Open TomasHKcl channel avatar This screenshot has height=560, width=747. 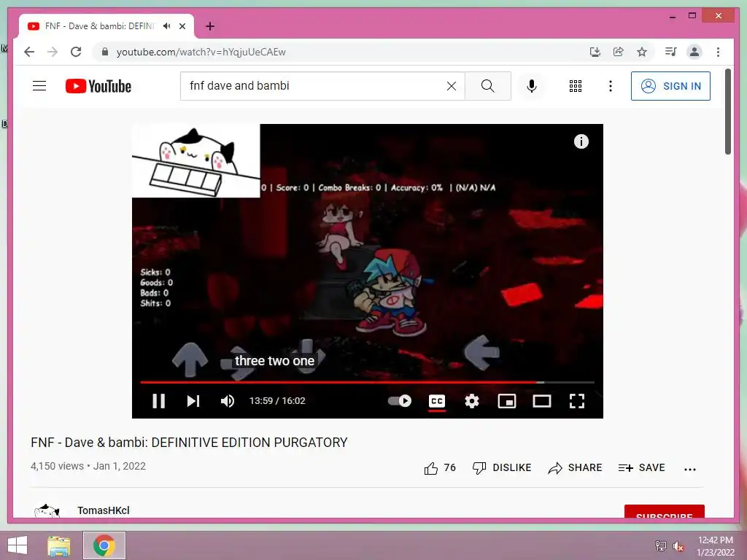tap(47, 511)
